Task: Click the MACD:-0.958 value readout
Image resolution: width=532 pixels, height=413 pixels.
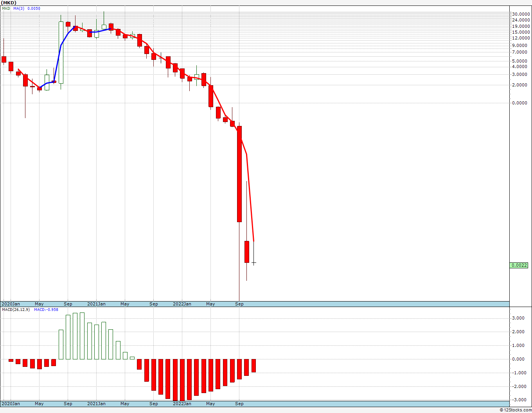Action: pyautogui.click(x=46, y=310)
